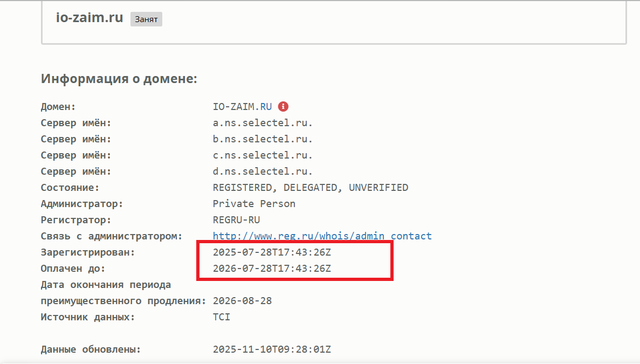Click the "Занят" status badge
The image size is (640, 364).
146,19
